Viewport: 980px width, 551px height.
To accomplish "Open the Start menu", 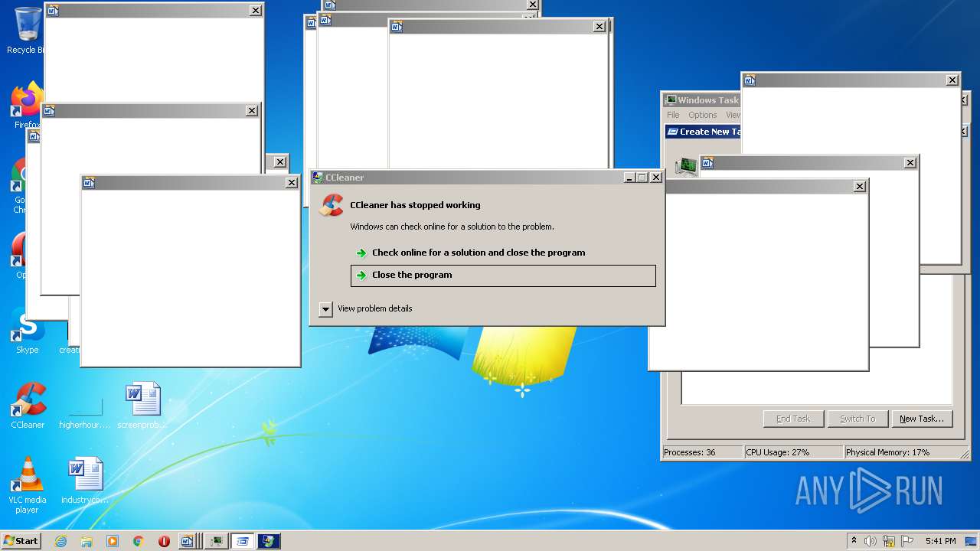I will pyautogui.click(x=21, y=541).
